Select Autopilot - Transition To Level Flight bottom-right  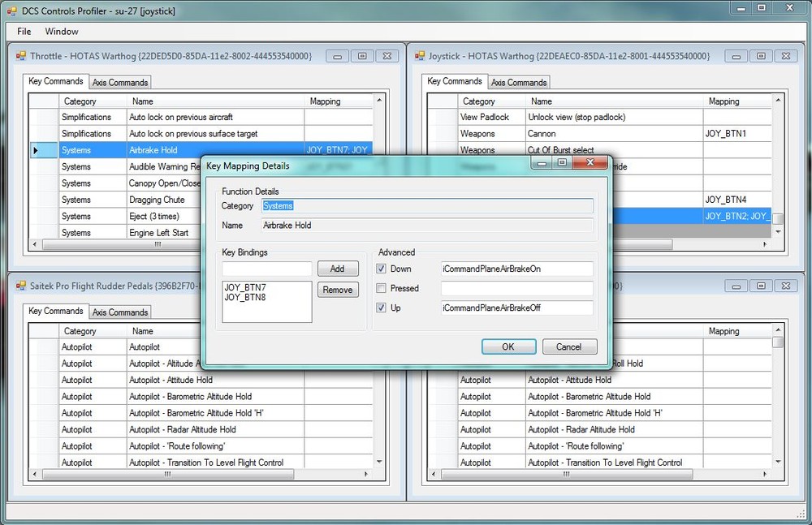point(599,463)
